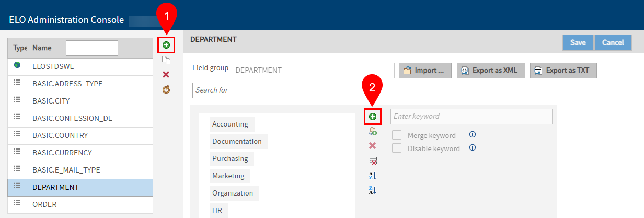Delete the selected keyword
This screenshot has height=218, width=644.
click(x=373, y=146)
